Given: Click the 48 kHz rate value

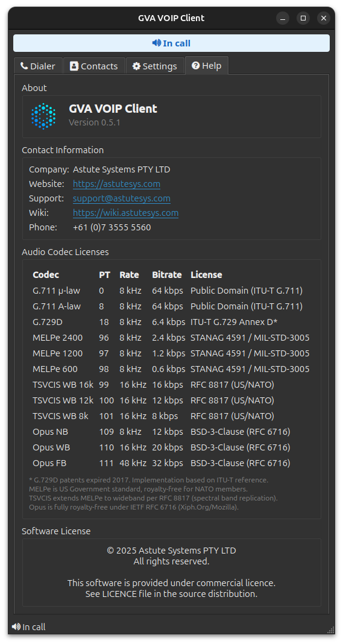Looking at the screenshot, I should [x=133, y=463].
